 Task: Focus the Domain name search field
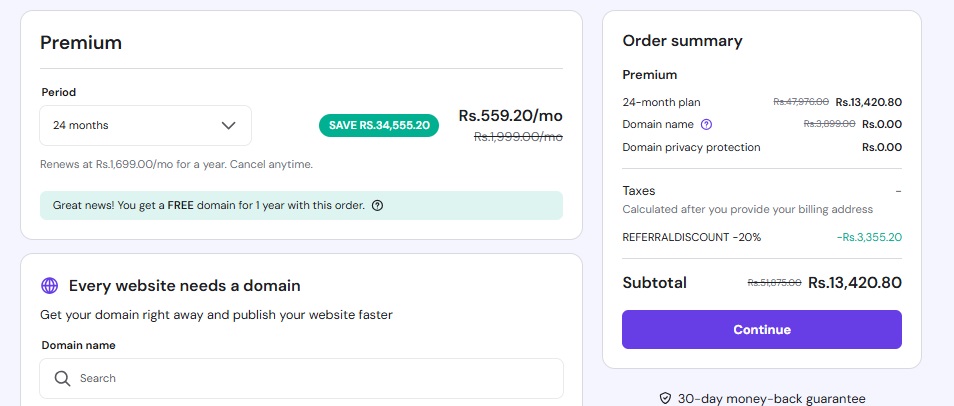(310, 378)
